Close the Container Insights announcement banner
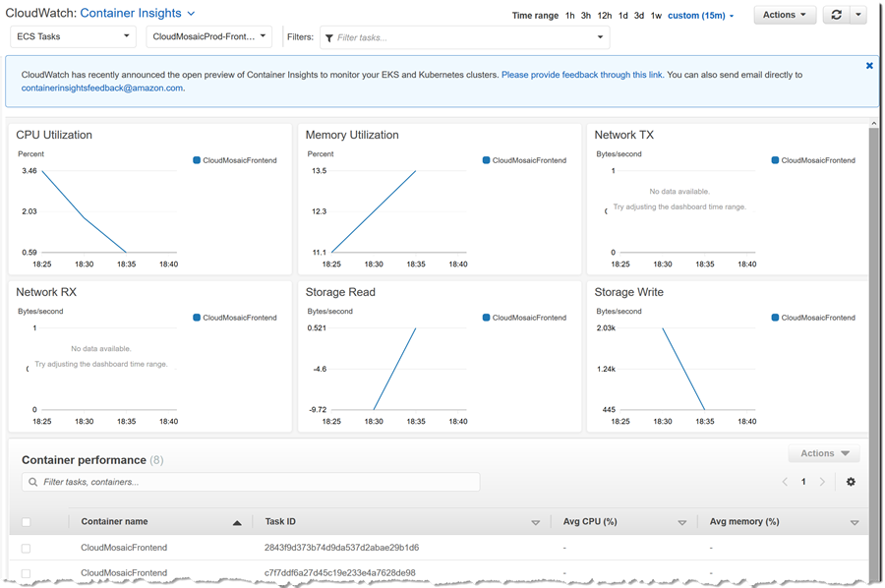 pyautogui.click(x=870, y=66)
